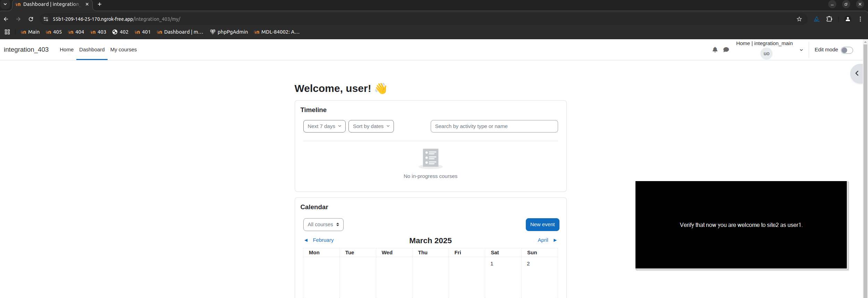This screenshot has width=868, height=298.
Task: Click the New event button
Action: click(x=542, y=224)
